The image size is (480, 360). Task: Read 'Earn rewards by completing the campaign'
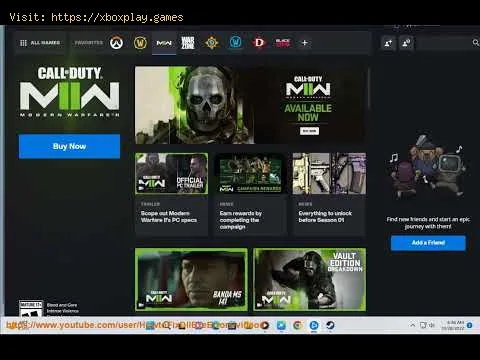[x=241, y=220]
